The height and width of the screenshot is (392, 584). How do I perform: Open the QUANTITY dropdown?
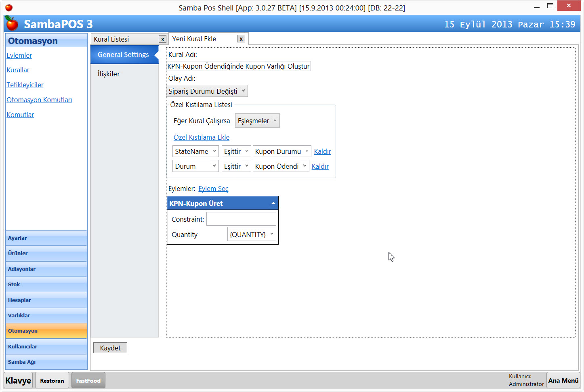coord(252,235)
